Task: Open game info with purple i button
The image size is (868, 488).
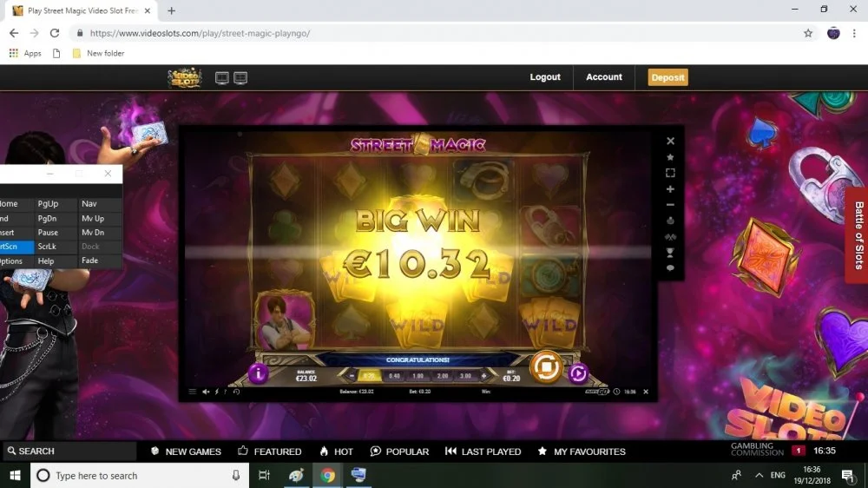Action: point(258,374)
